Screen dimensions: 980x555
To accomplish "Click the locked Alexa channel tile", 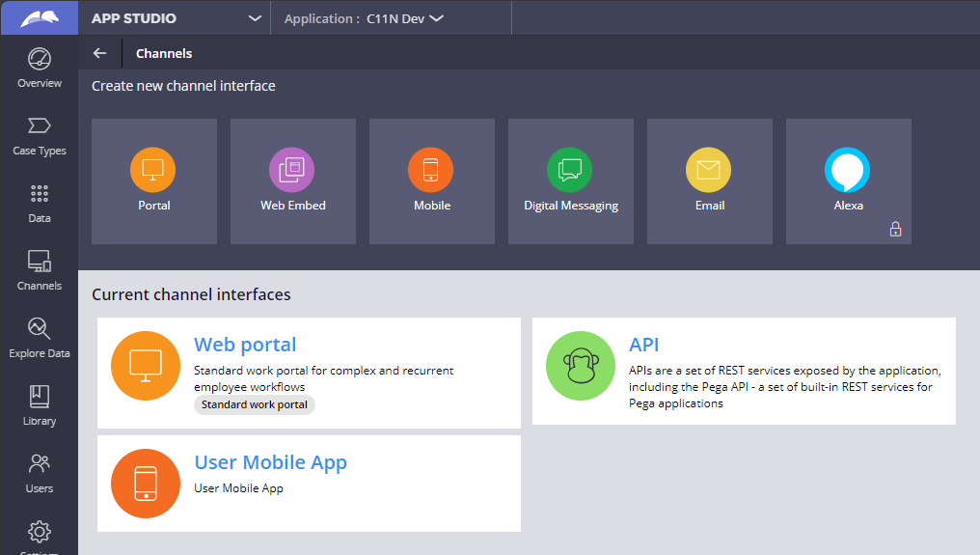I will click(849, 181).
